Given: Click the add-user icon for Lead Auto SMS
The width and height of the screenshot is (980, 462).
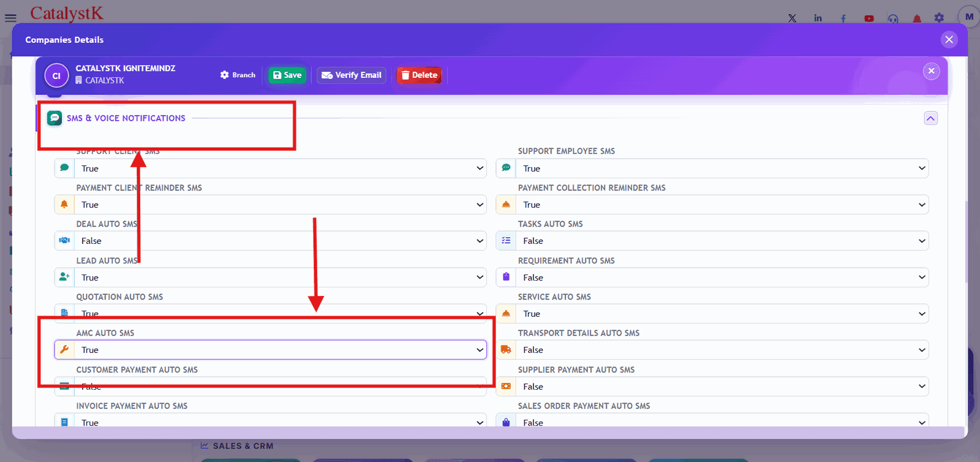Looking at the screenshot, I should [x=64, y=277].
